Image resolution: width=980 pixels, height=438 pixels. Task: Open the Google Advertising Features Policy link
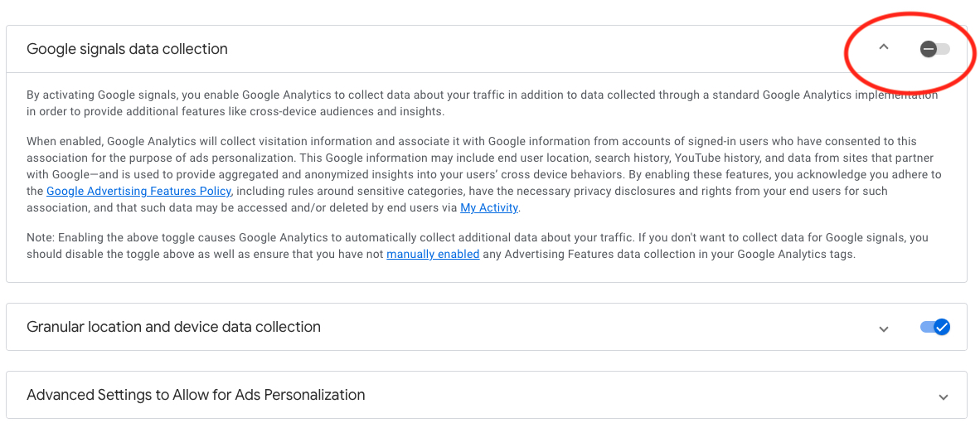pos(138,191)
